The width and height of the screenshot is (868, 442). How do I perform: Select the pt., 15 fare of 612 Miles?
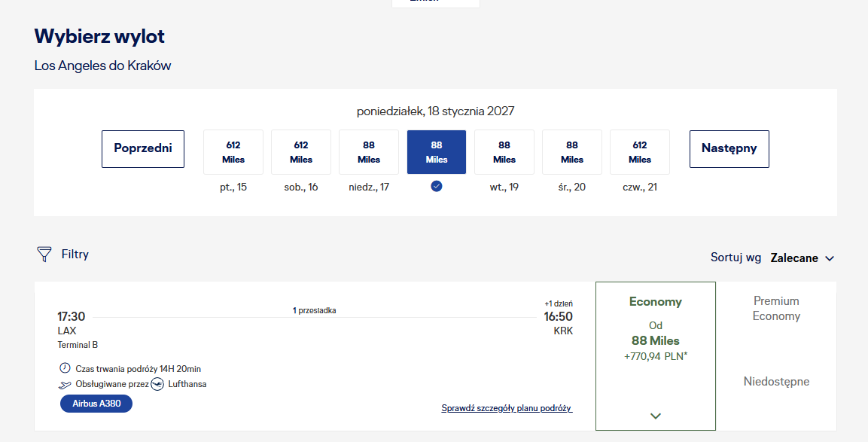[x=233, y=152]
